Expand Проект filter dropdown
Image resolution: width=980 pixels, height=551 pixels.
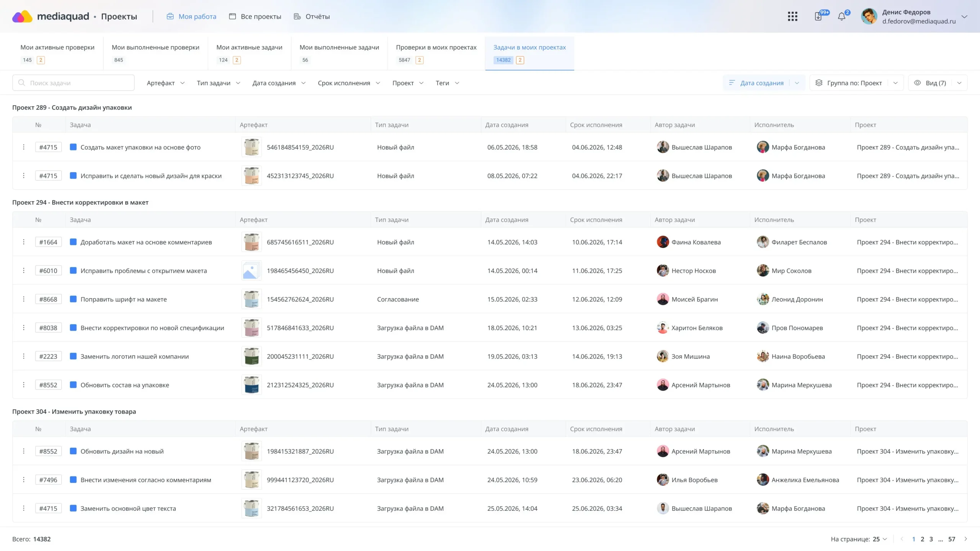[x=408, y=83]
